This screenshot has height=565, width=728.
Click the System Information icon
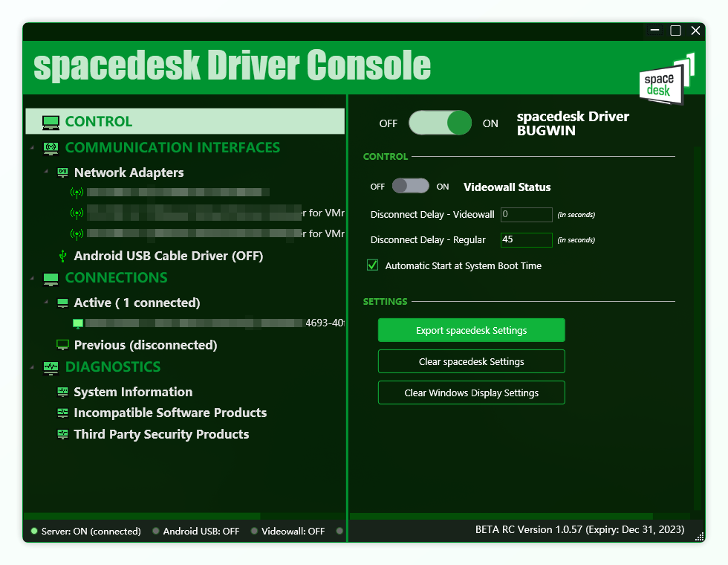63,392
